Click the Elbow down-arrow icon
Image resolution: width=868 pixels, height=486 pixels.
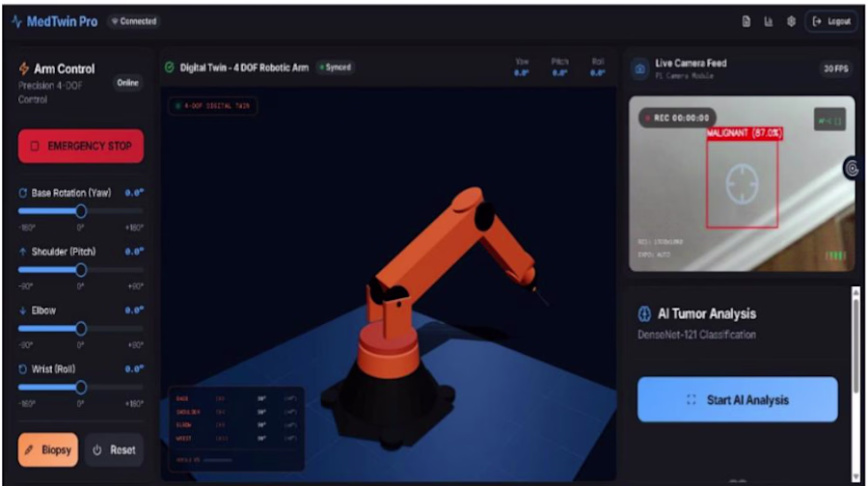click(23, 310)
